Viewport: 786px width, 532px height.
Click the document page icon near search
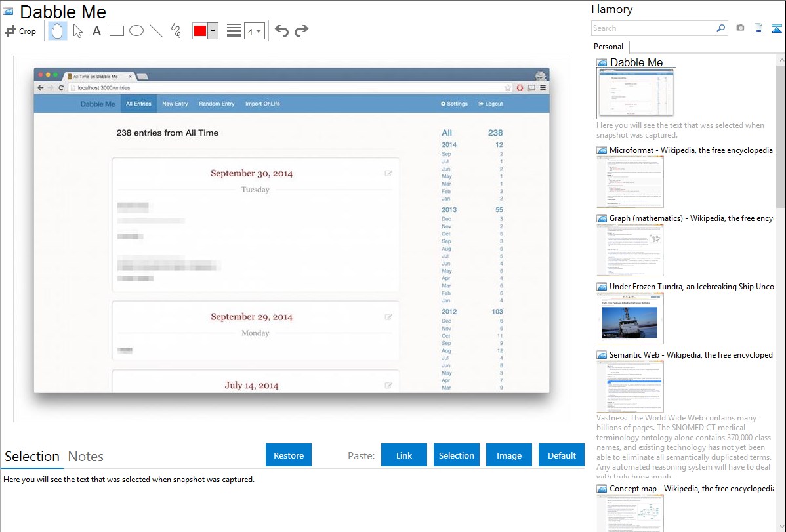tap(758, 28)
